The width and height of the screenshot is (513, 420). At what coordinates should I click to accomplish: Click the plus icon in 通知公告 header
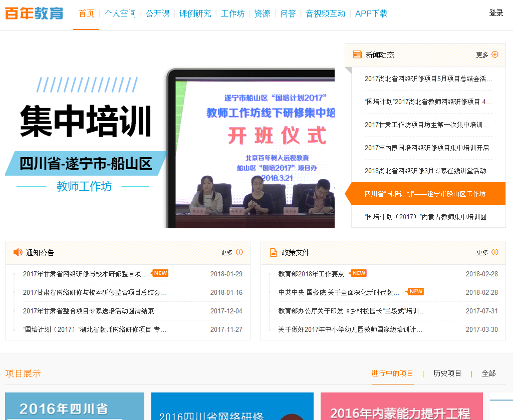[239, 252]
